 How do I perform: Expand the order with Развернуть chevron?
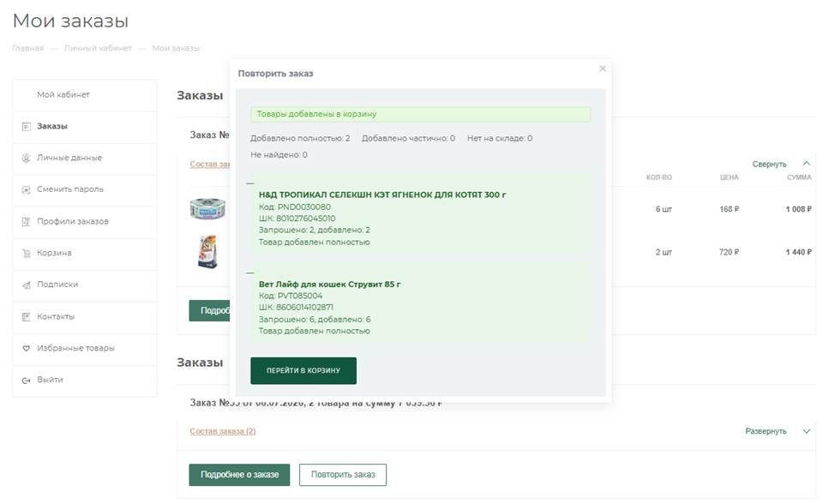(806, 431)
